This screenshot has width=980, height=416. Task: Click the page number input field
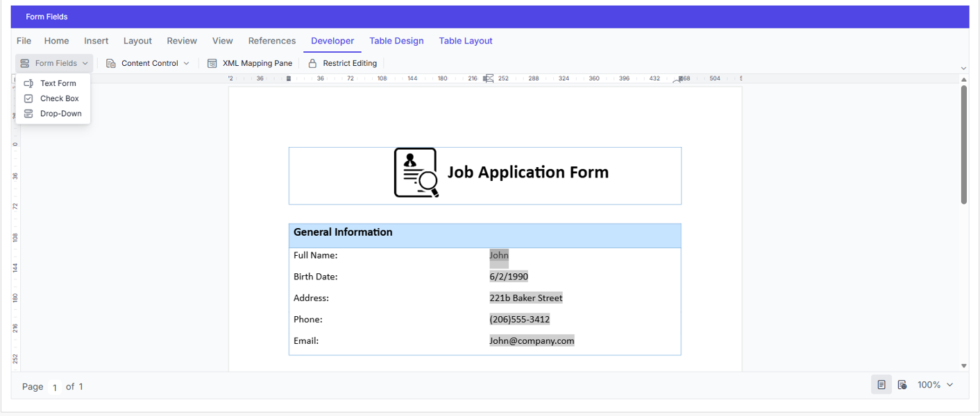point(54,387)
